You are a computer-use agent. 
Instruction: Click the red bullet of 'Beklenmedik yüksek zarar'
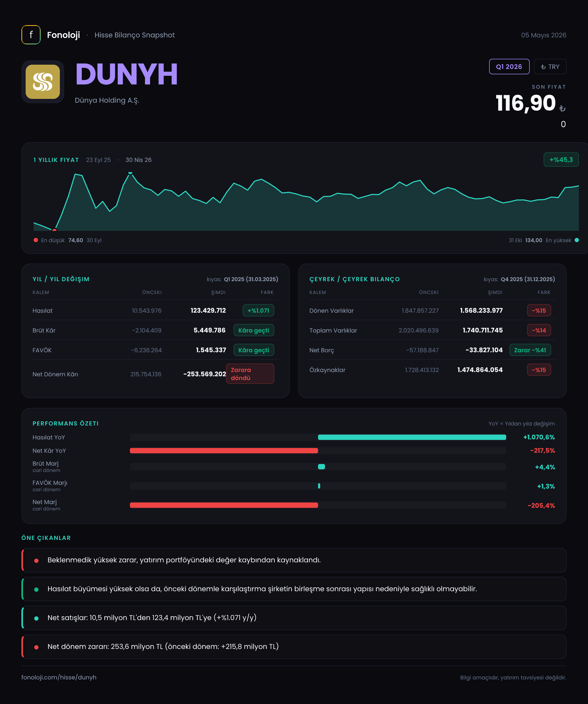click(36, 560)
